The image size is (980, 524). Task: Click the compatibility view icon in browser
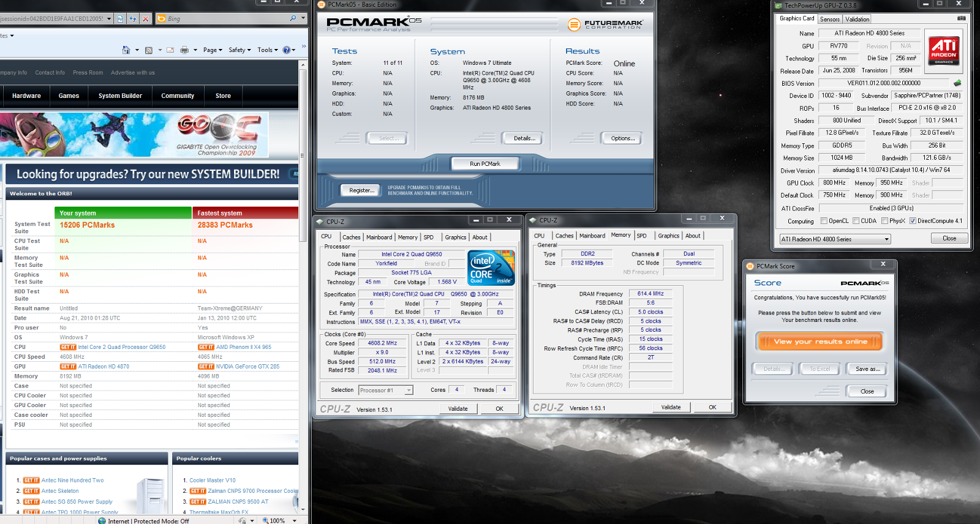pyautogui.click(x=120, y=18)
